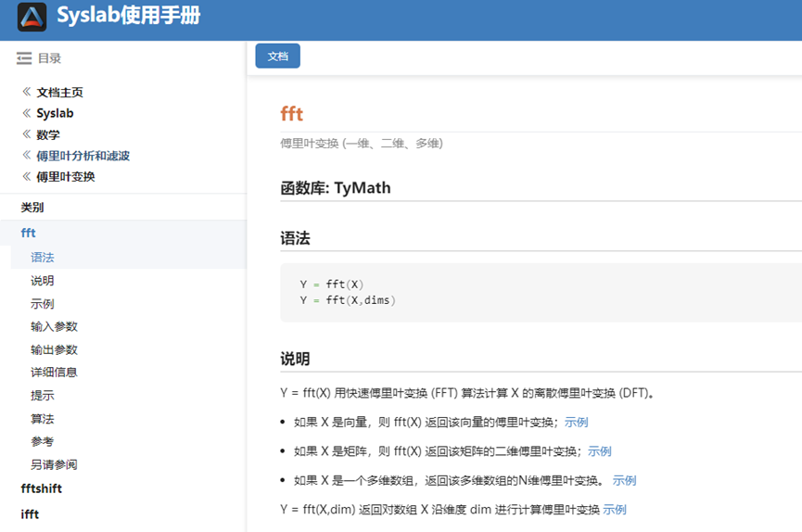This screenshot has width=802, height=532.
Task: Open 傅里叶变换 section in sidebar
Action: click(x=66, y=177)
